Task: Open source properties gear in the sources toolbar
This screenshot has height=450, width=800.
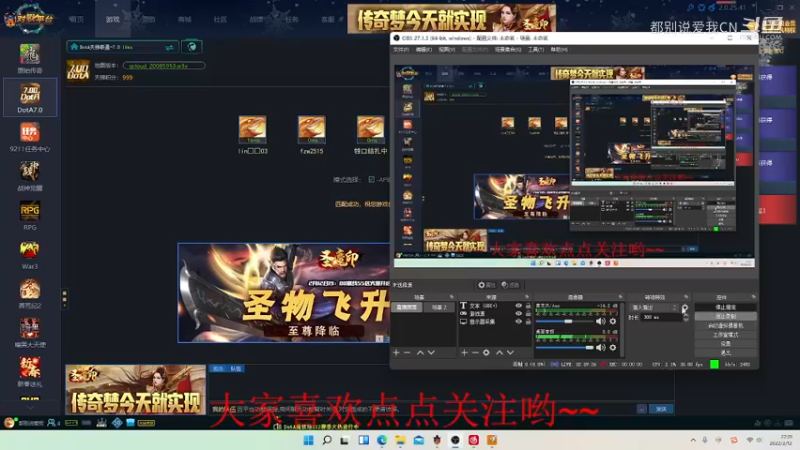Action: coord(486,353)
